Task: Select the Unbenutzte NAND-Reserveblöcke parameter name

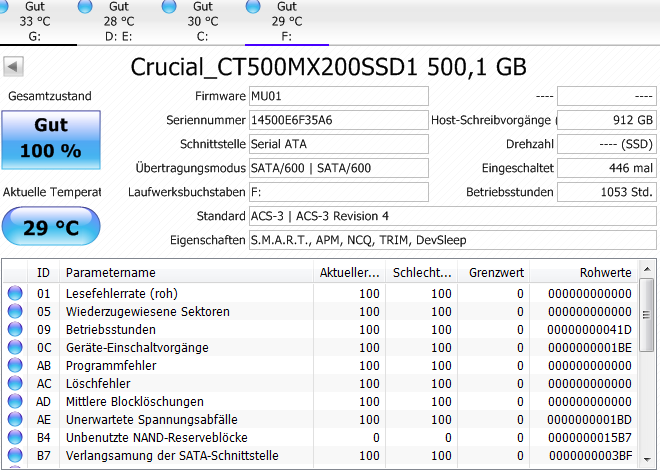Action: (157, 438)
